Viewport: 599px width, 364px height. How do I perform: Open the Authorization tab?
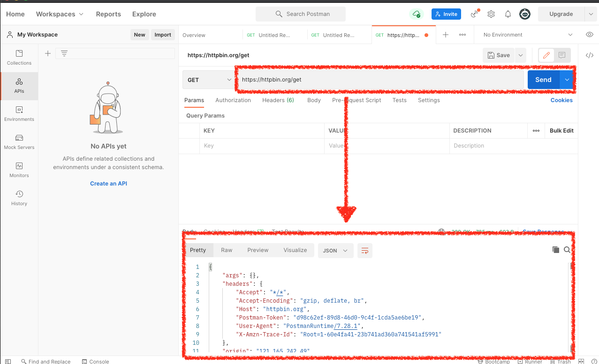click(233, 100)
